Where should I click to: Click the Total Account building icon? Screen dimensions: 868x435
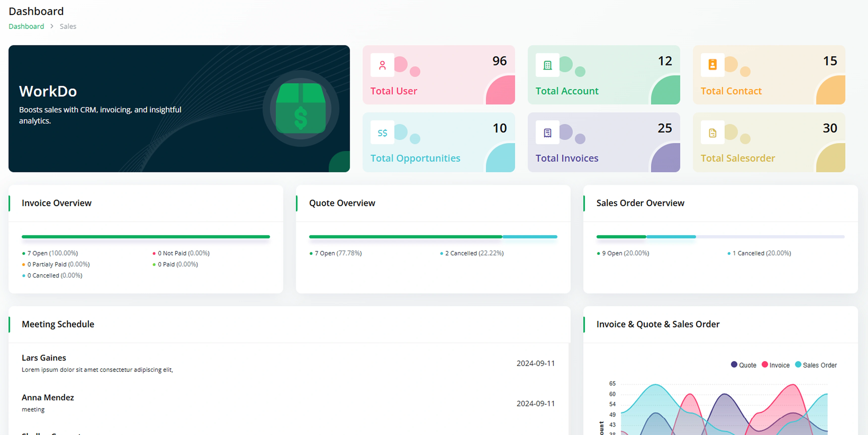(547, 65)
